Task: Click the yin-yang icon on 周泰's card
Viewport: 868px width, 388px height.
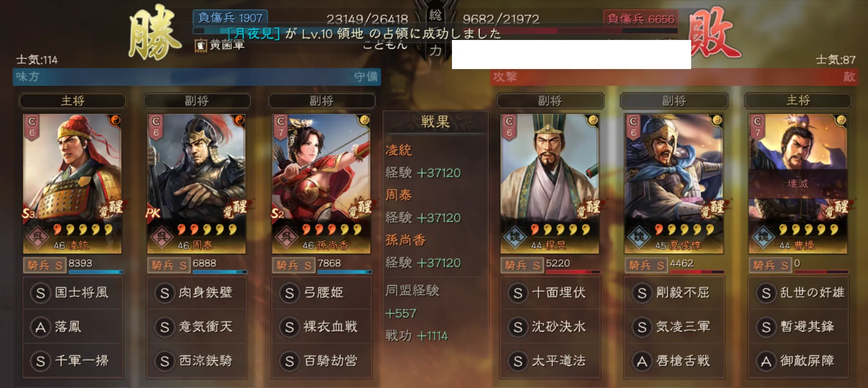Action: (x=239, y=120)
